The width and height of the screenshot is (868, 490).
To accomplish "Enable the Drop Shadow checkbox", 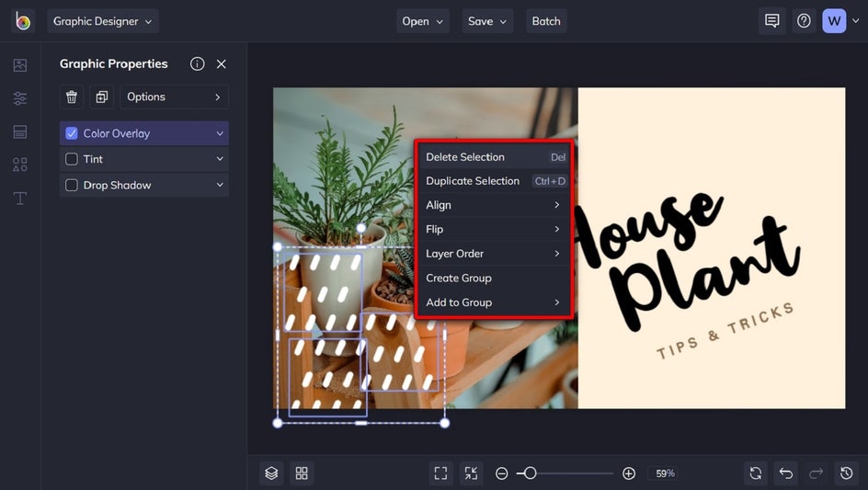I will 72,185.
